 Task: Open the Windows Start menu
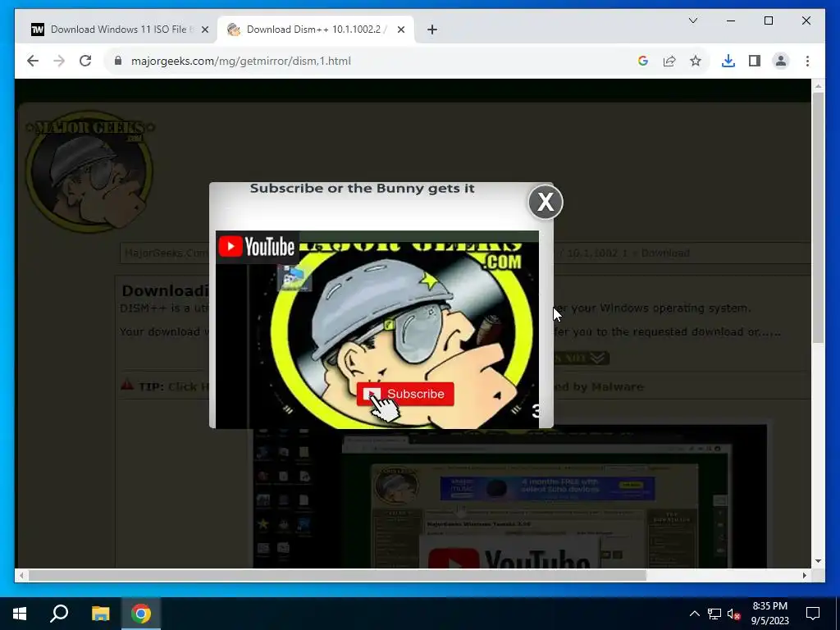20,614
